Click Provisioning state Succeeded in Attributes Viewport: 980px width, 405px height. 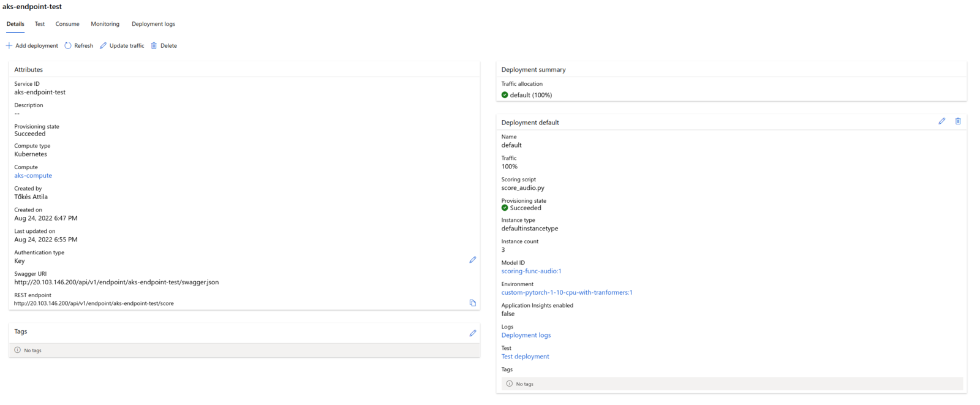pos(30,134)
